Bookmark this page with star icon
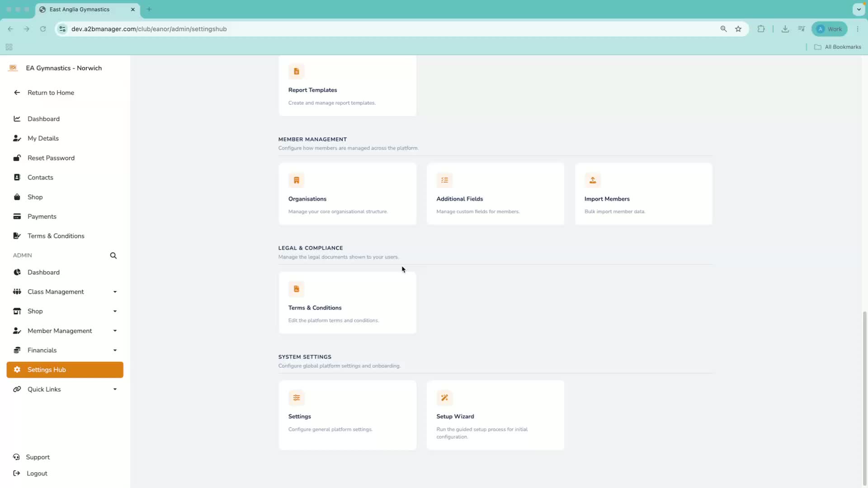The image size is (868, 488). point(738,29)
